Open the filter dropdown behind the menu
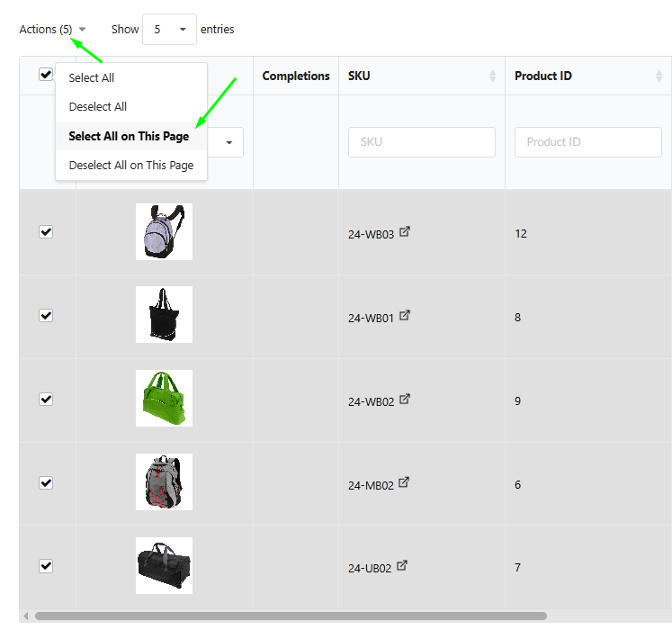This screenshot has height=630, width=672. pos(228,142)
